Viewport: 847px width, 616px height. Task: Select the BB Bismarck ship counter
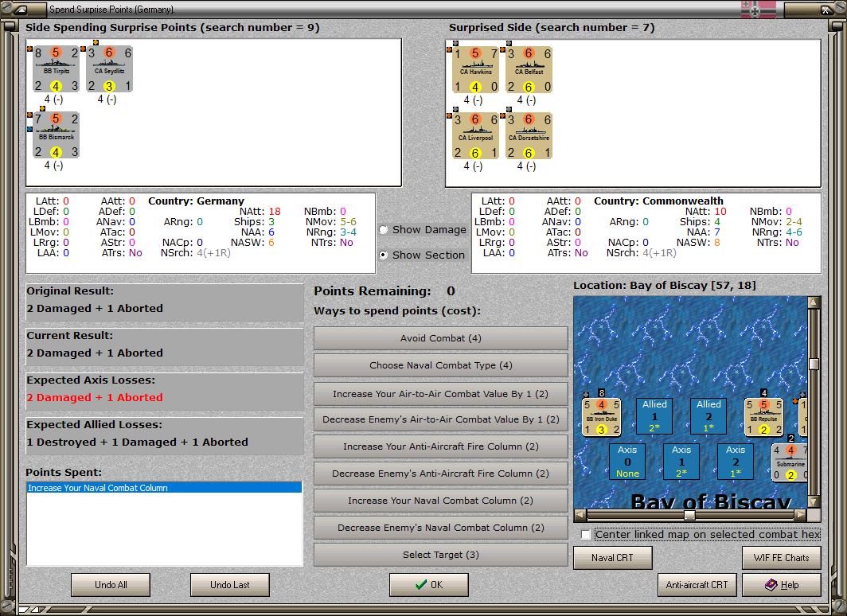coord(57,135)
